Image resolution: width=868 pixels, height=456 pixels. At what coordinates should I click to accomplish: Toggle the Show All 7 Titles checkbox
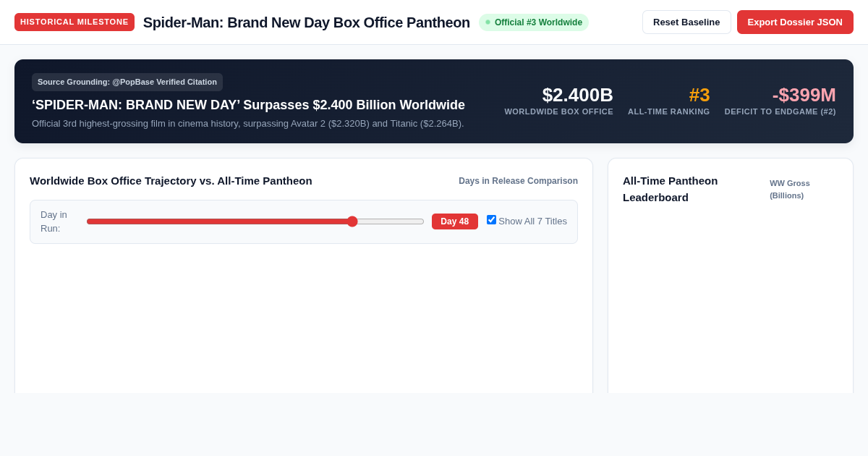(x=492, y=220)
